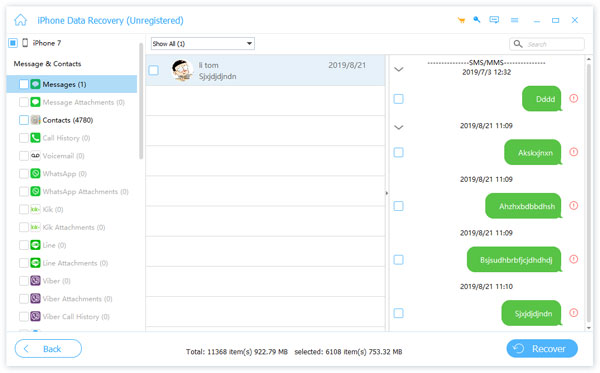Click the Messages green bubble icon
Image resolution: width=600 pixels, height=373 pixels.
tap(35, 84)
